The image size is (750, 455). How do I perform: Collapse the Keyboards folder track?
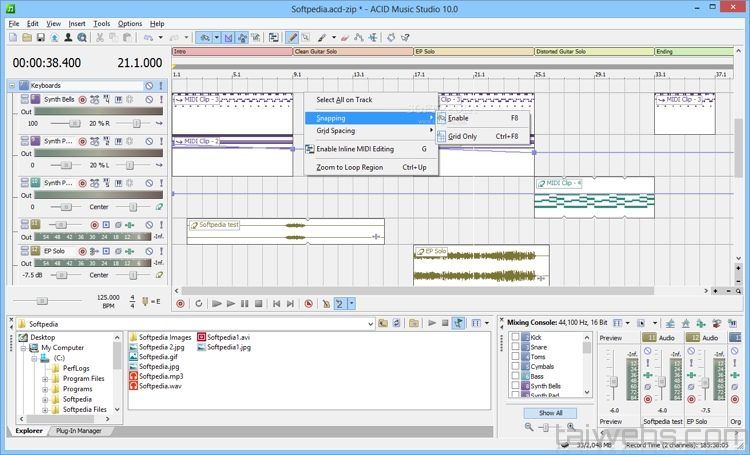pyautogui.click(x=12, y=86)
